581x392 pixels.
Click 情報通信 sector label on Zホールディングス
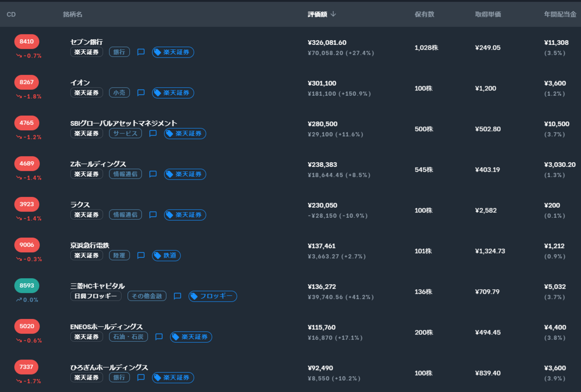(125, 174)
